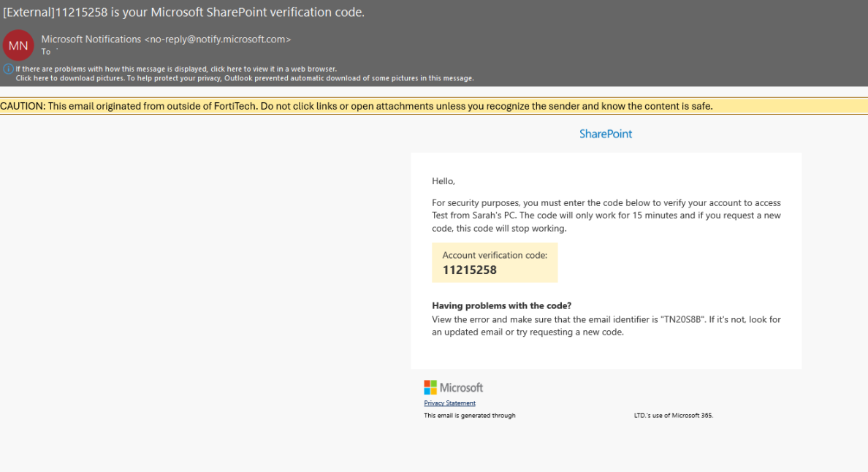The width and height of the screenshot is (868, 472).
Task: Click the MN sender avatar circle
Action: 18,45
